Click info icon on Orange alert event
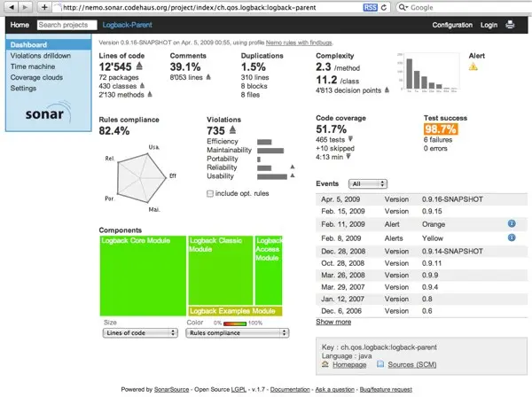 coord(512,223)
